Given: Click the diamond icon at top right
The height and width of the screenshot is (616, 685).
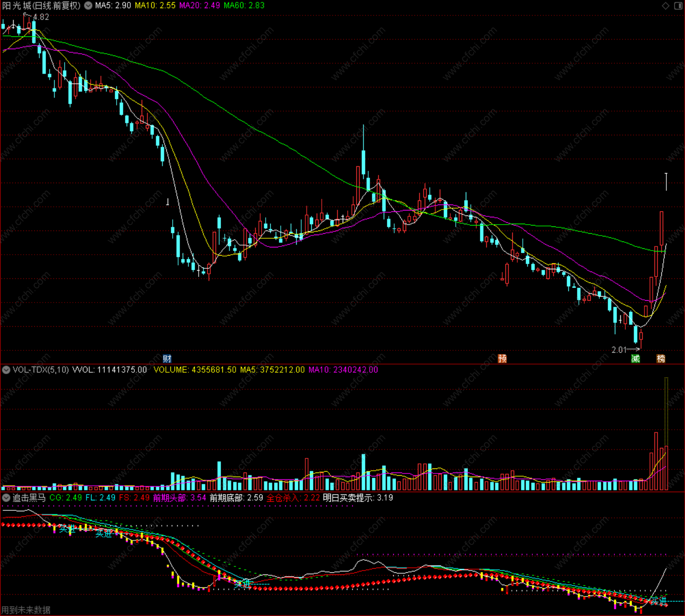Looking at the screenshot, I should tap(665, 5).
